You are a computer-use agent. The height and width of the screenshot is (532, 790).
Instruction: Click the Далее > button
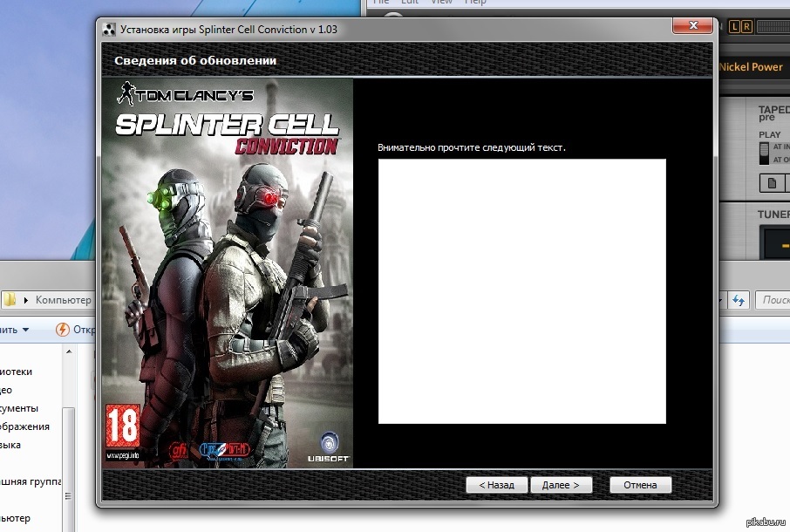560,485
